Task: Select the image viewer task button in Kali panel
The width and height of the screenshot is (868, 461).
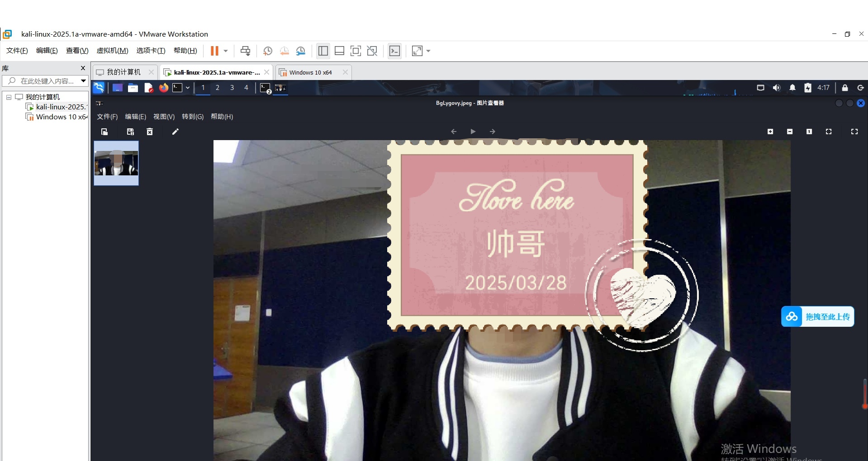Action: pos(280,88)
